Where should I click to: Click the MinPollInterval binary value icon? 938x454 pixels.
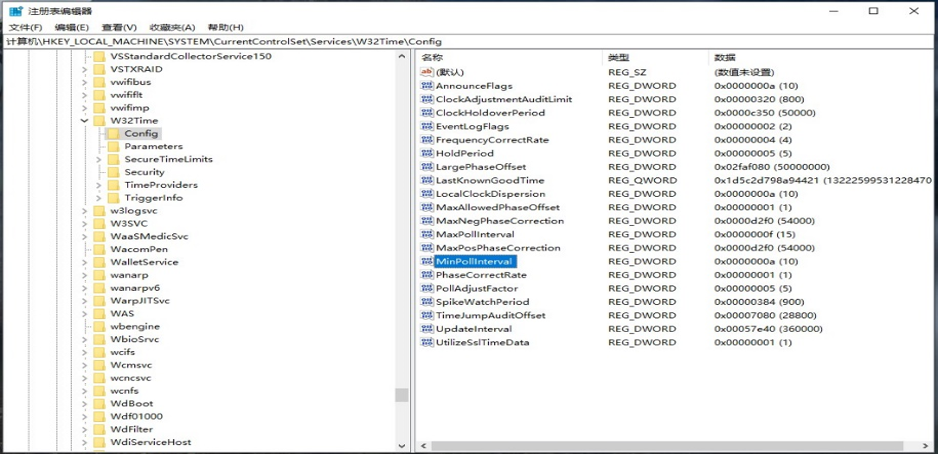click(x=427, y=261)
